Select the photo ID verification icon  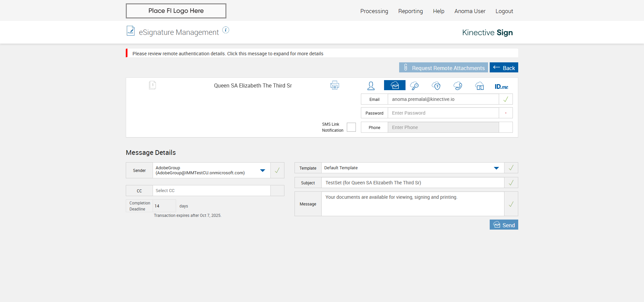(480, 86)
